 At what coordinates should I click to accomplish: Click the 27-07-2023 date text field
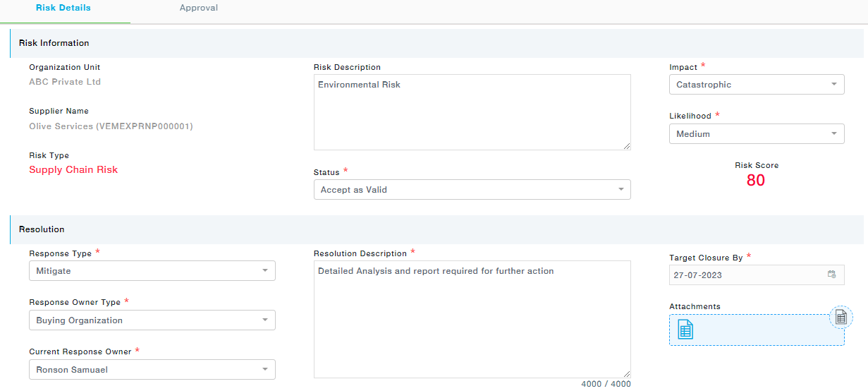746,275
